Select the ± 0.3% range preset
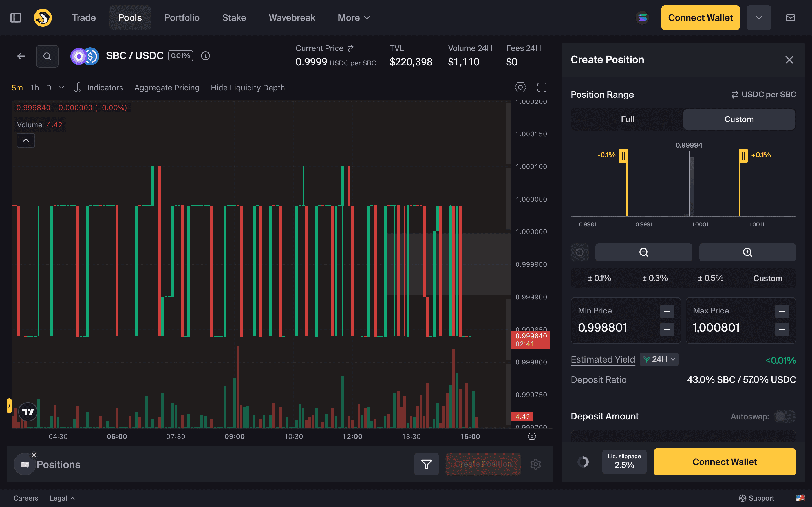 tap(655, 278)
